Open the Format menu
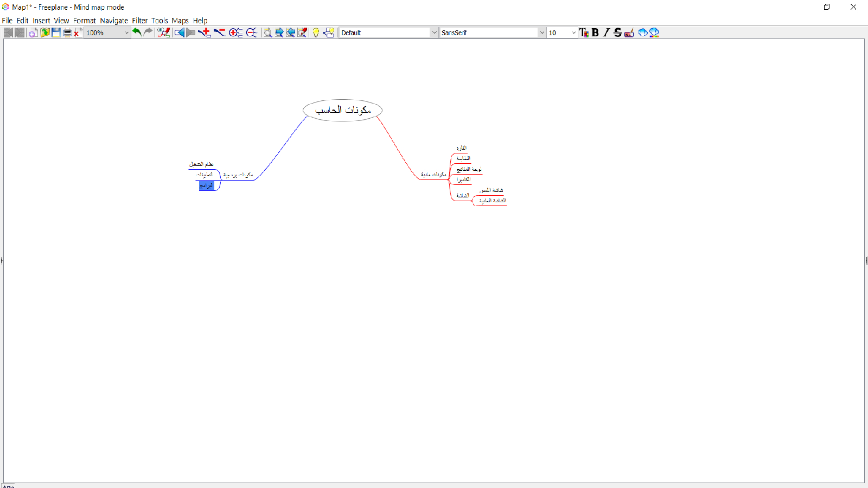The width and height of the screenshot is (868, 488). coord(85,21)
